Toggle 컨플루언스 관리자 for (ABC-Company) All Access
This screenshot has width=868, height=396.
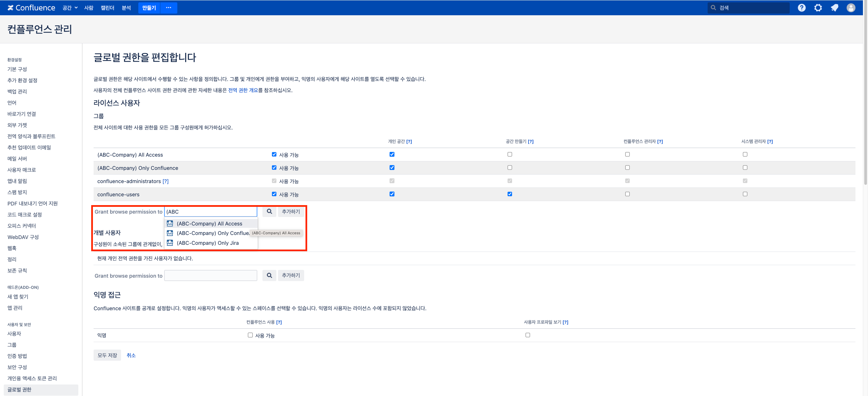pos(627,154)
